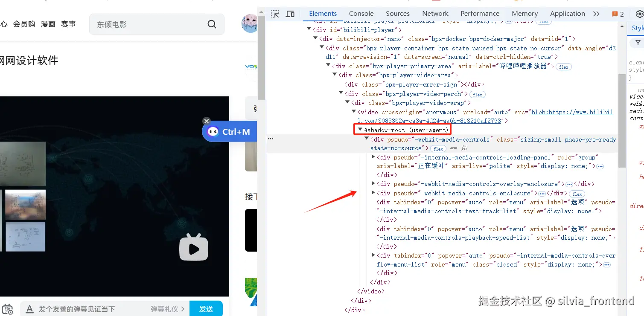
Task: Collapse the bpx-player-video-wrap node
Action: click(x=347, y=103)
